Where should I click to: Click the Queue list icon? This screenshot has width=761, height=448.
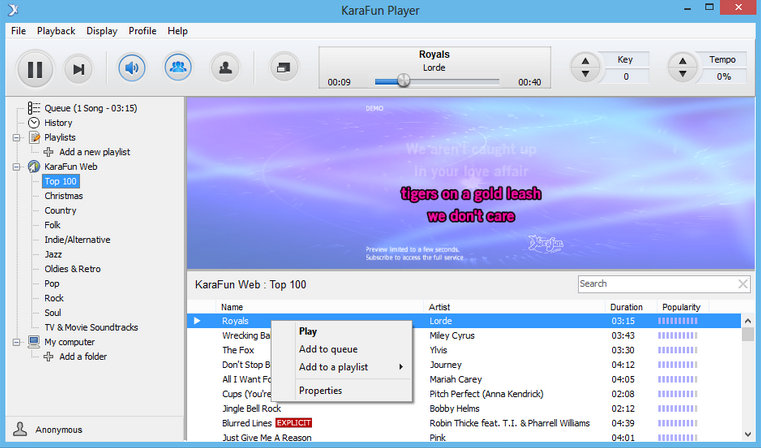33,108
